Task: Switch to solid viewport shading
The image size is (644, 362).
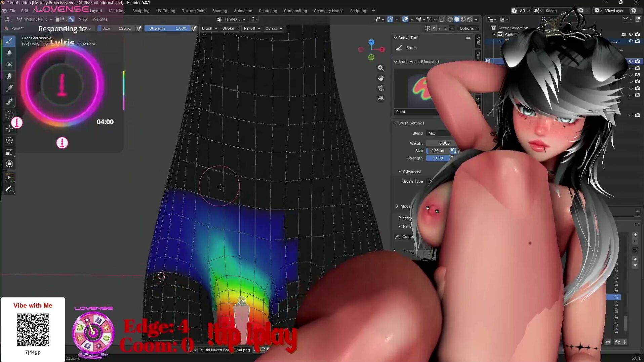Action: pos(457,19)
